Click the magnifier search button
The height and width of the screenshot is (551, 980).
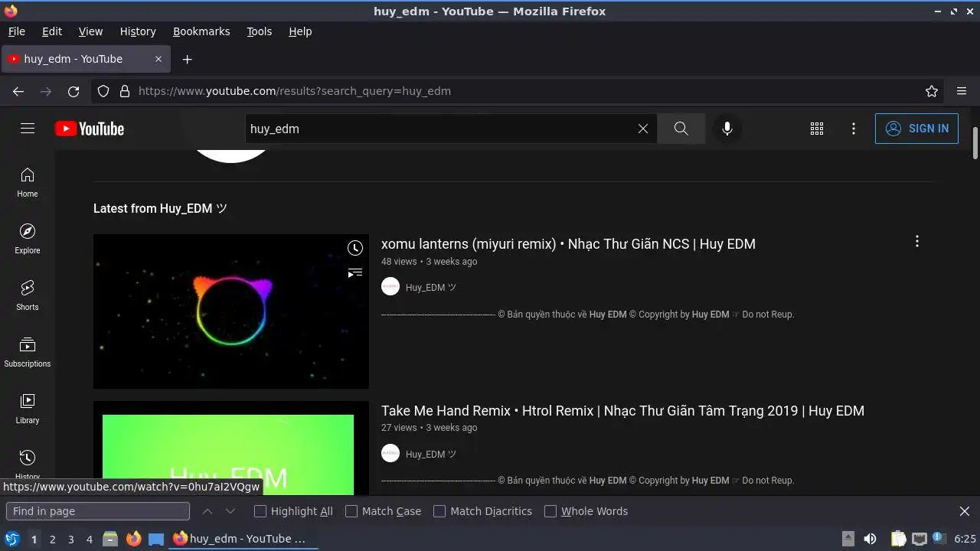tap(681, 129)
